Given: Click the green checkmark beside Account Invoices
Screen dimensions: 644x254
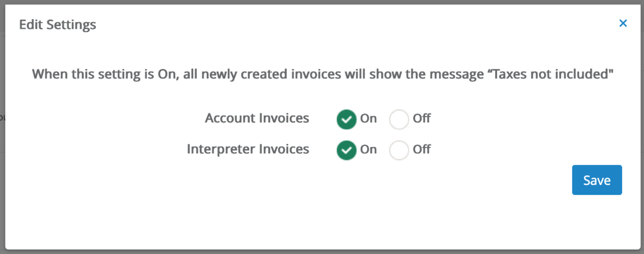Looking at the screenshot, I should 346,119.
